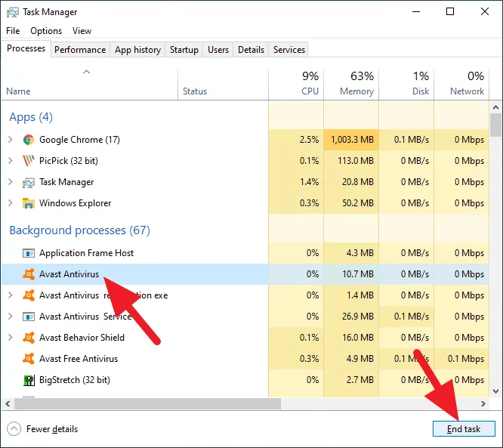Switch to the Services tab
503x448 pixels.
[x=289, y=50]
